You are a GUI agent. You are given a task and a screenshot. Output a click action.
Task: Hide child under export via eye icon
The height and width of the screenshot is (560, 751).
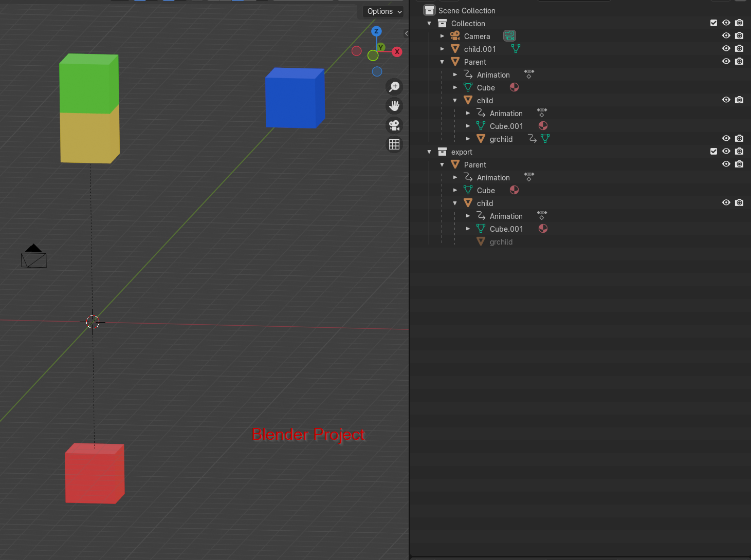click(726, 203)
